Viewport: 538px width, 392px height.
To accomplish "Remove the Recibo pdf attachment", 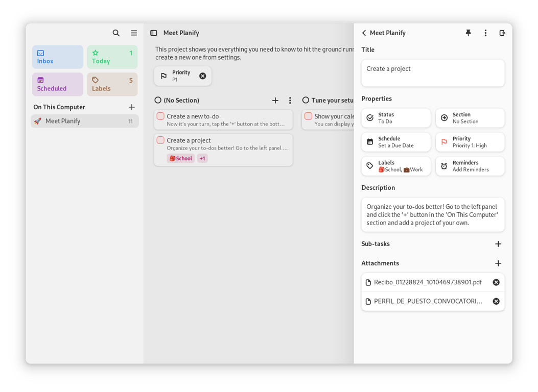I will [x=496, y=282].
